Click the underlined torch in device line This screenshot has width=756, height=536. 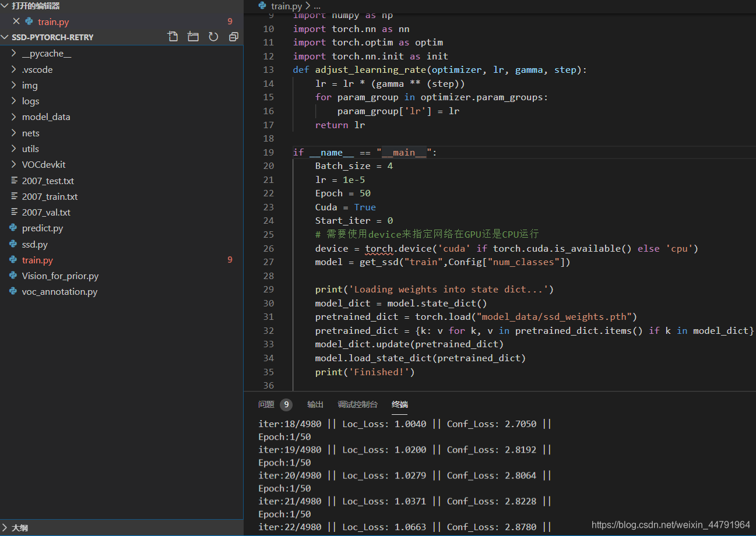click(x=379, y=249)
